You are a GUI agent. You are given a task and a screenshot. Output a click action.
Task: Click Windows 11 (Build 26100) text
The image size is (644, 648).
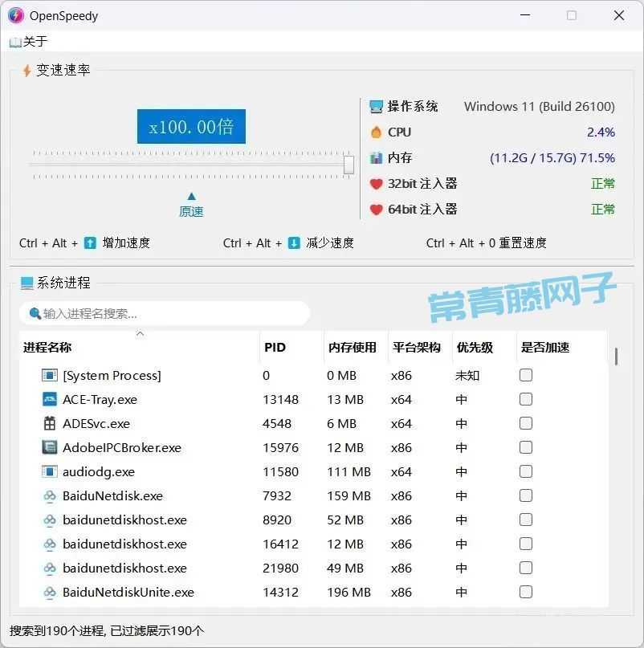click(540, 107)
